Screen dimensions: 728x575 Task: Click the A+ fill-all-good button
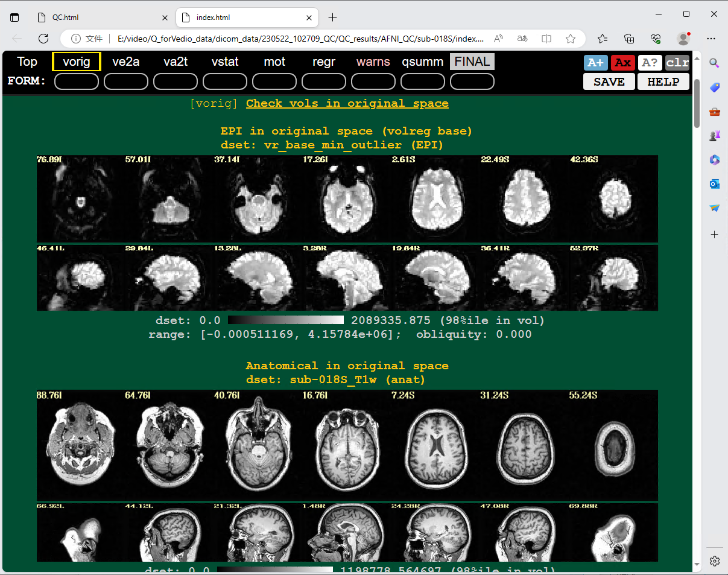click(x=596, y=63)
